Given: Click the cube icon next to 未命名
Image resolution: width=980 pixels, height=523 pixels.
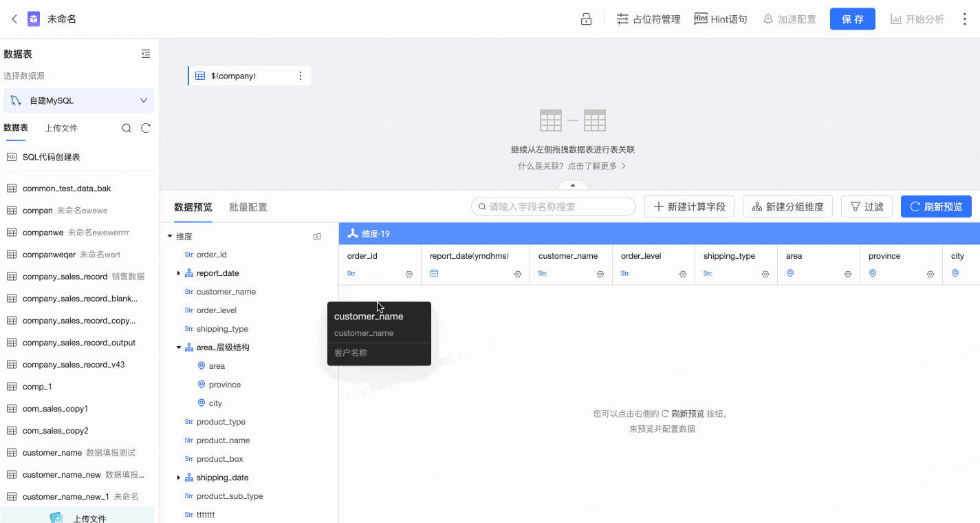Looking at the screenshot, I should tap(34, 19).
